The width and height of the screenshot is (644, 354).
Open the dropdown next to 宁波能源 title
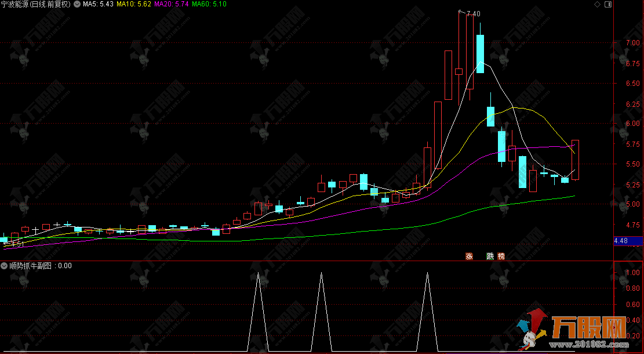point(77,4)
